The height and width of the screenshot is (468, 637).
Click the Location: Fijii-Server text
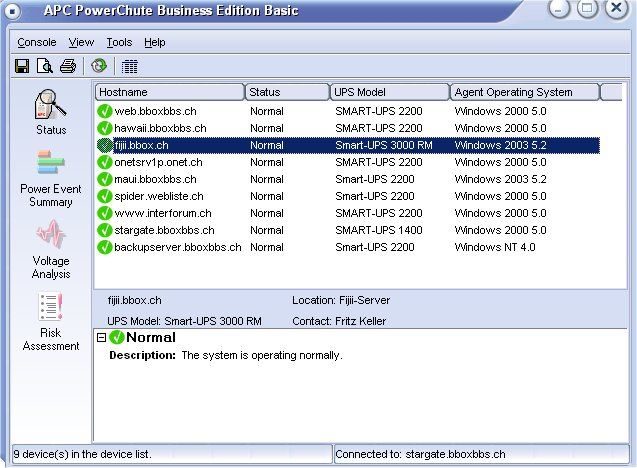341,300
